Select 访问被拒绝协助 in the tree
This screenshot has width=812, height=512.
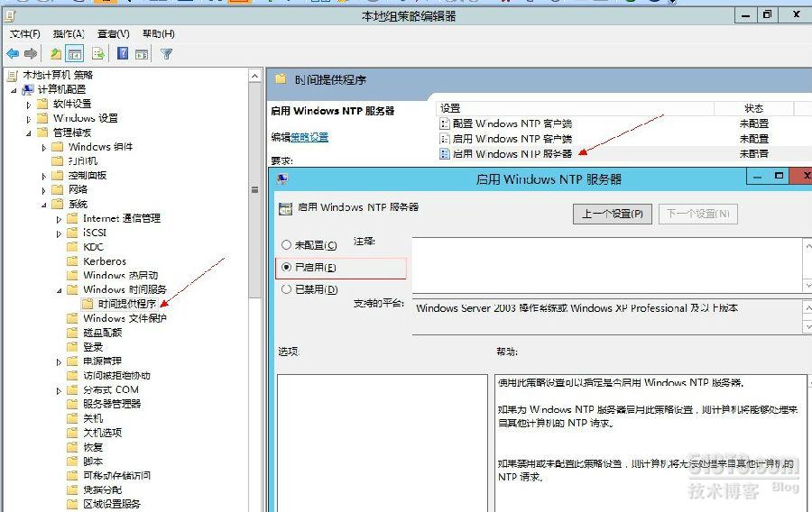(x=116, y=375)
